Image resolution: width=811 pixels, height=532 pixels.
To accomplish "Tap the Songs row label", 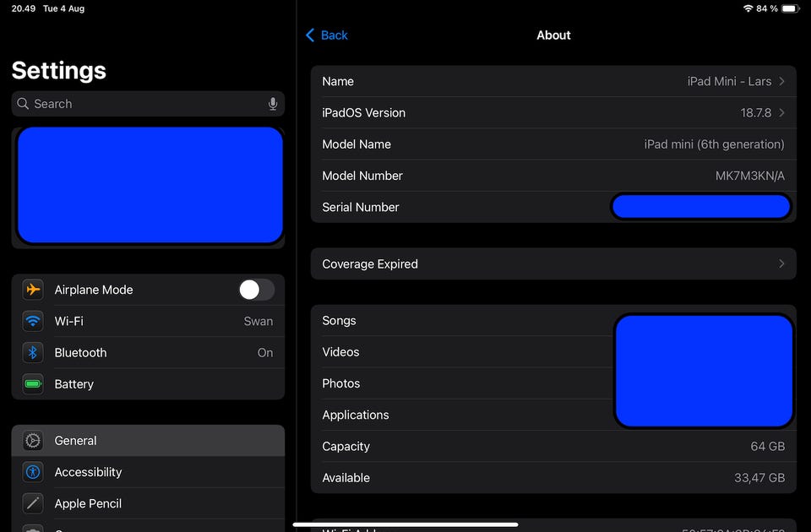I will click(339, 321).
